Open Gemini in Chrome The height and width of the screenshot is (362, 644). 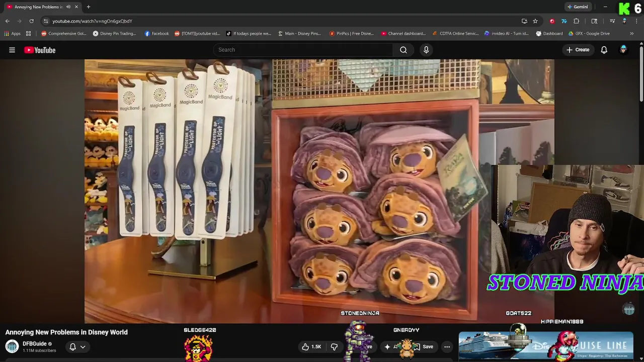pyautogui.click(x=578, y=7)
